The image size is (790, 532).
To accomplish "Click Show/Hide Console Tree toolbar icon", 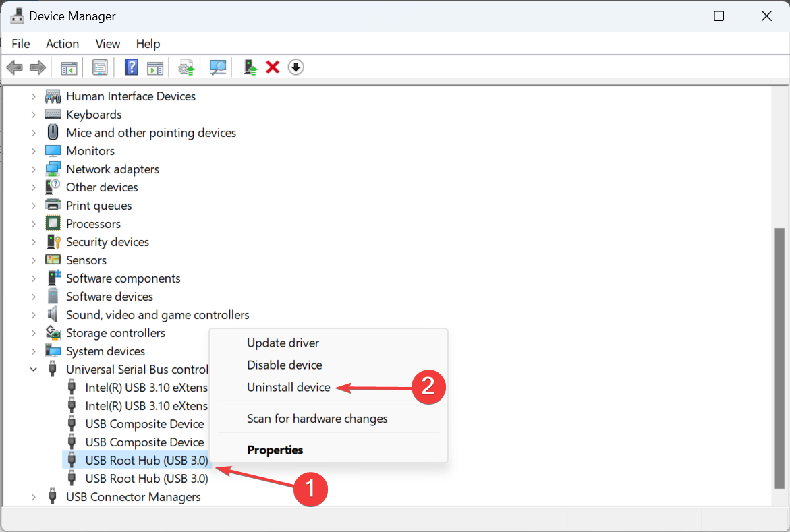I will (x=69, y=67).
